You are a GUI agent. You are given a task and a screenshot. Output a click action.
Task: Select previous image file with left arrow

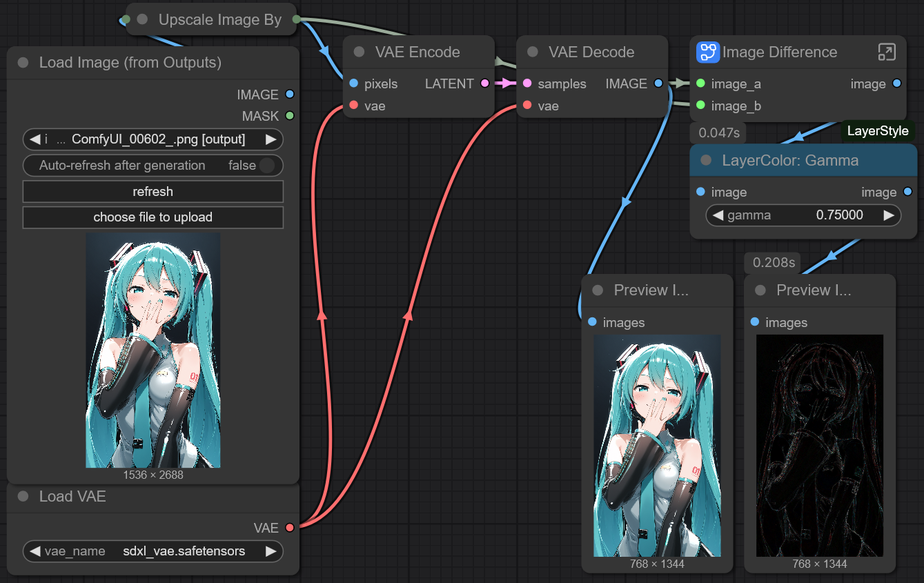coord(35,139)
